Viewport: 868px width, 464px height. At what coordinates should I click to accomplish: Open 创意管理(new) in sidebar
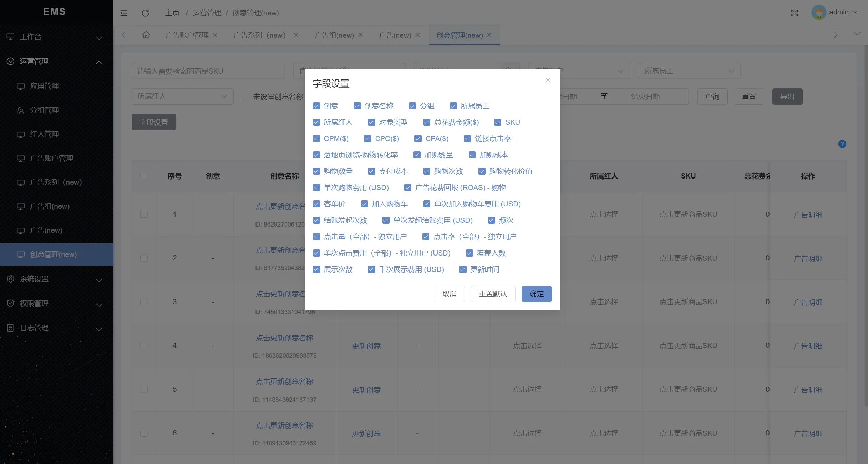pos(57,254)
